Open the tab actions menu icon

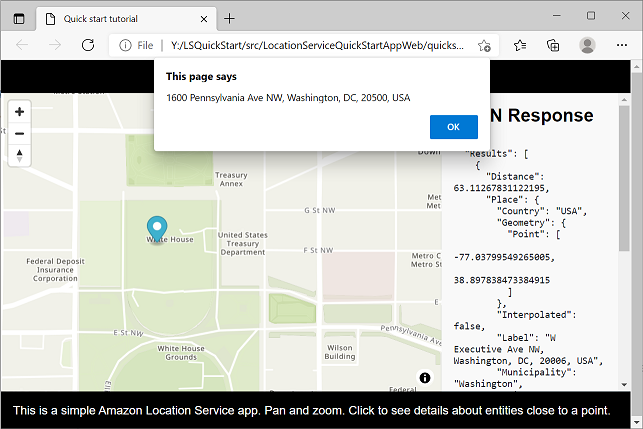click(x=19, y=18)
